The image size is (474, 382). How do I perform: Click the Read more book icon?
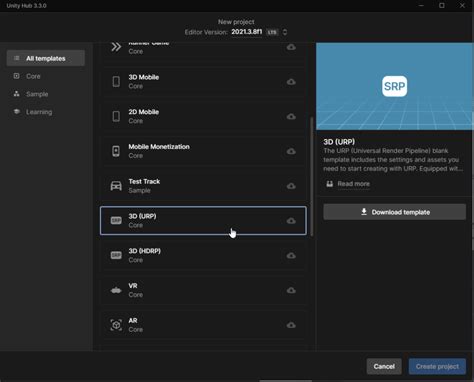click(329, 184)
